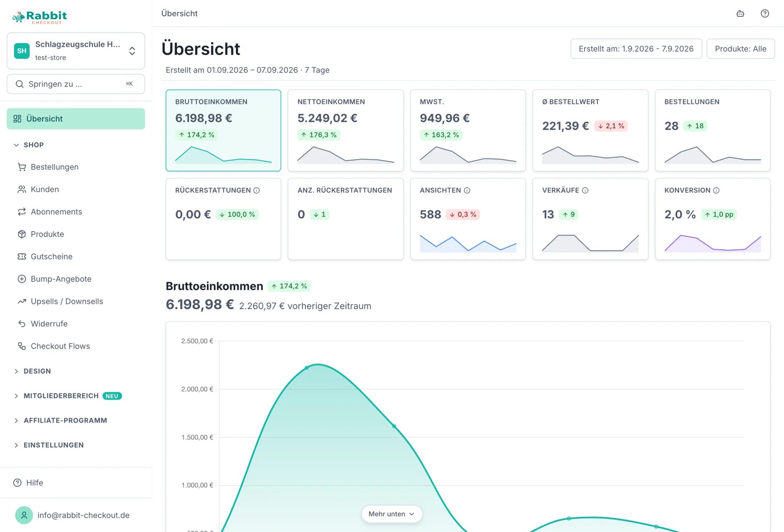Click the Übersicht dashboard grid icon
This screenshot has width=784, height=532.
[17, 119]
